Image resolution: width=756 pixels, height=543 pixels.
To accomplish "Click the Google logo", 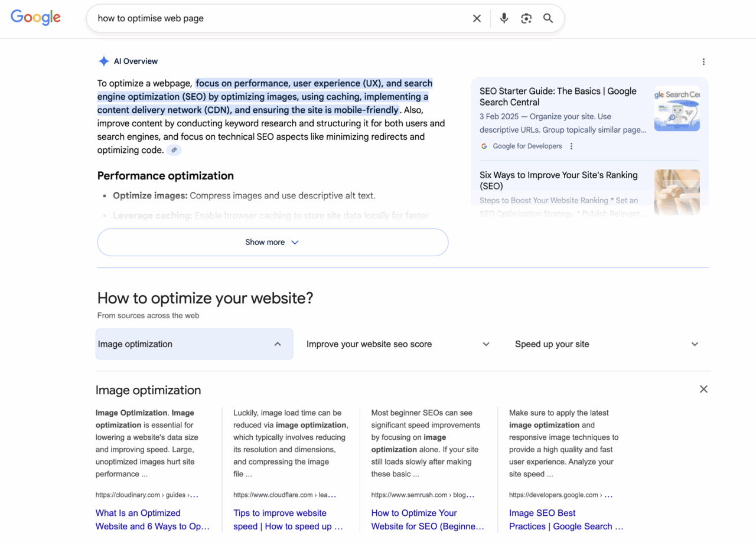I will tap(35, 18).
